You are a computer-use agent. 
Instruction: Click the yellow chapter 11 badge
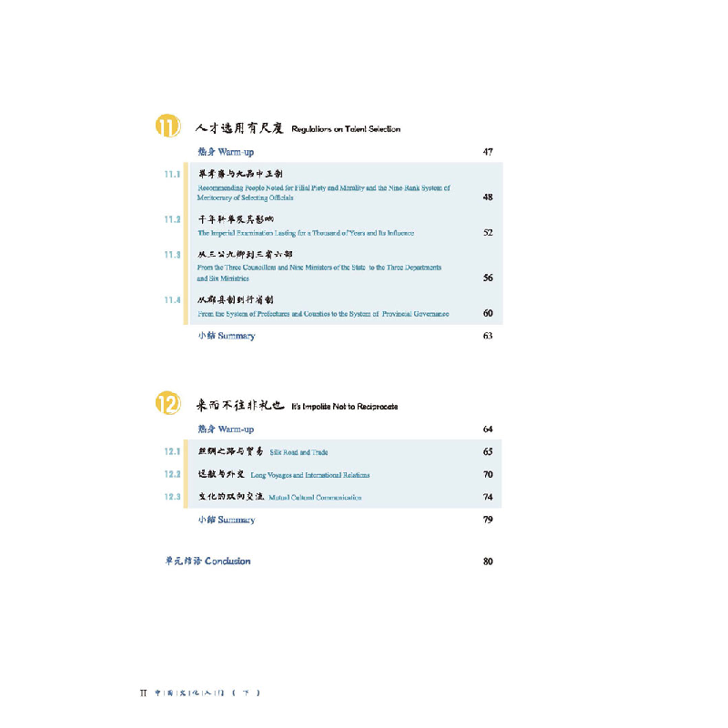click(168, 126)
